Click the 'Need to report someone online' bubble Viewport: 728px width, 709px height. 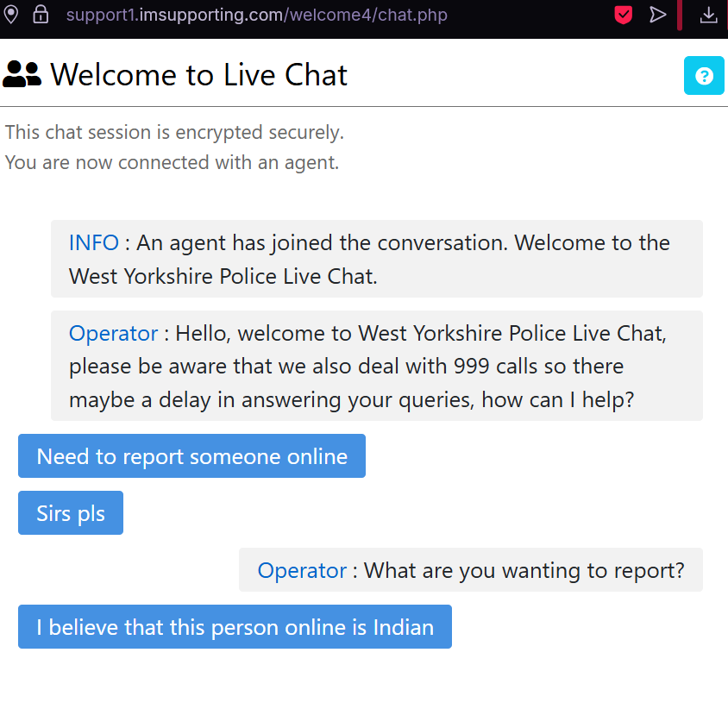tap(191, 456)
